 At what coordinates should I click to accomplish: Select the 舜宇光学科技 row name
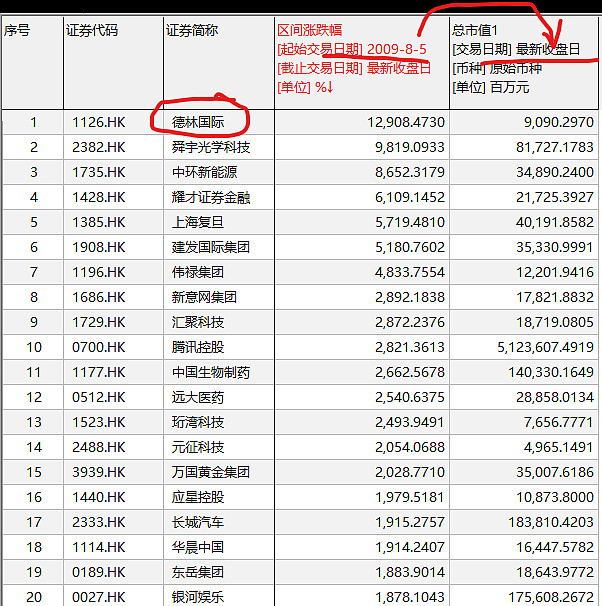coord(211,147)
